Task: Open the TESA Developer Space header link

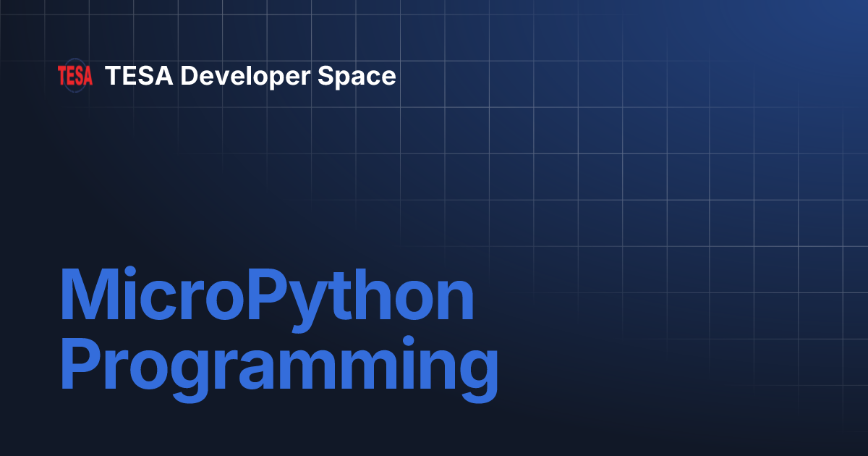Action: click(x=251, y=75)
